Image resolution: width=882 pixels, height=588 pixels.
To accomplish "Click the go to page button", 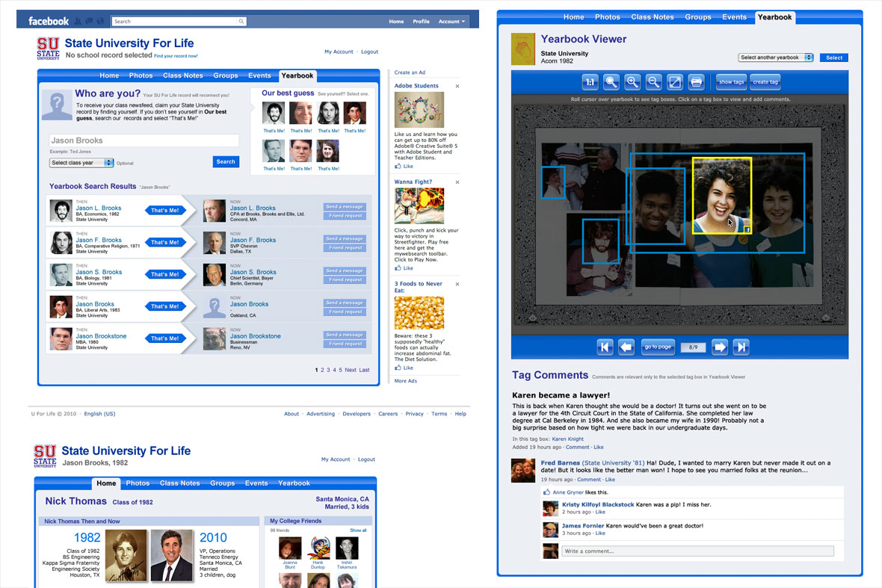I will coord(658,347).
